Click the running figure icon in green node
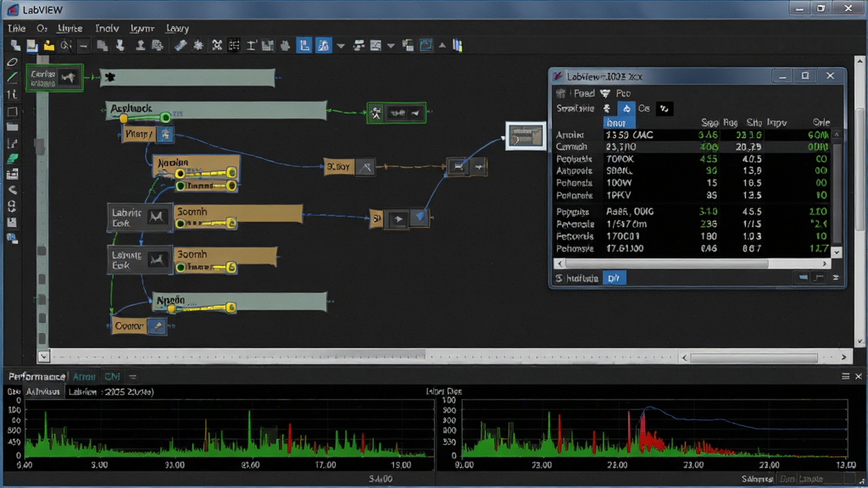This screenshot has height=488, width=868. [x=376, y=114]
